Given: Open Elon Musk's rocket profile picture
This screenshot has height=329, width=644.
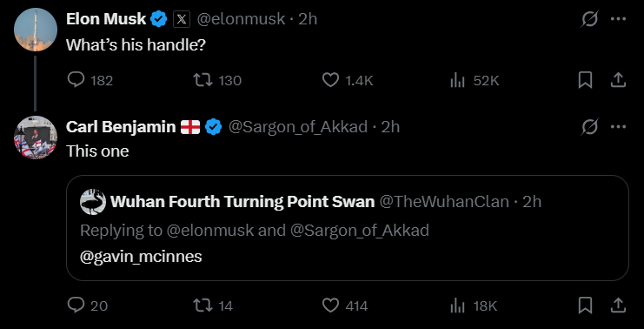Looking at the screenshot, I should (36, 30).
